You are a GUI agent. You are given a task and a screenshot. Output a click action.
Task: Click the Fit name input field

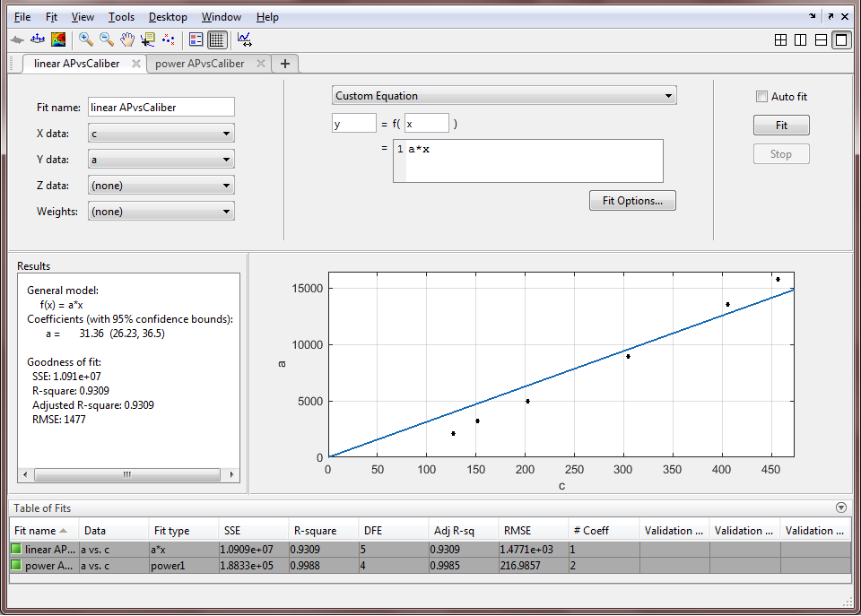pos(161,107)
